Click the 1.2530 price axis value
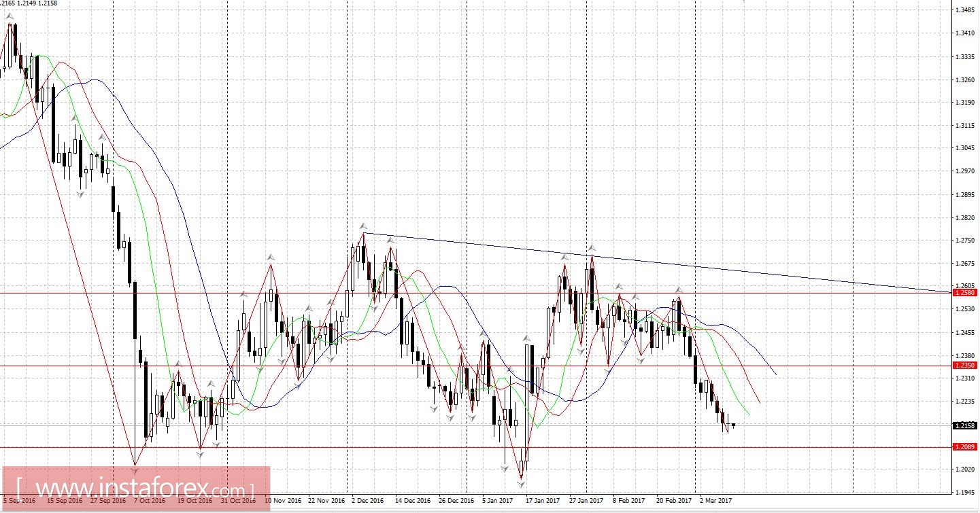The image size is (980, 513). pos(966,309)
